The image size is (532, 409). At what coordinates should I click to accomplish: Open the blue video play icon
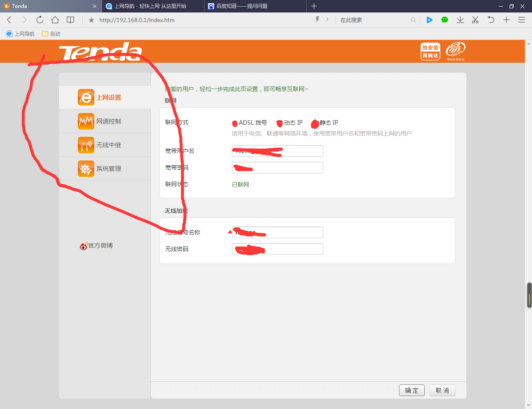coord(430,20)
